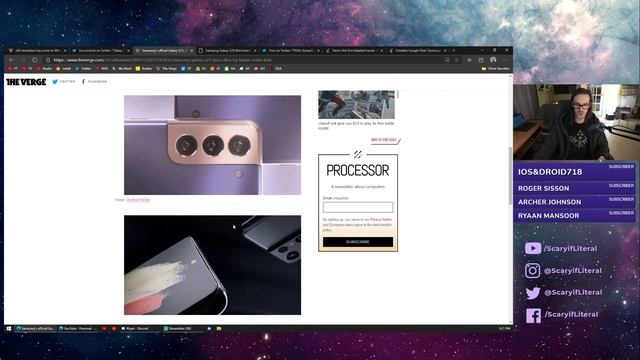Share article via Facebook icon
Image resolution: width=640 pixels, height=360 pixels.
[x=83, y=82]
